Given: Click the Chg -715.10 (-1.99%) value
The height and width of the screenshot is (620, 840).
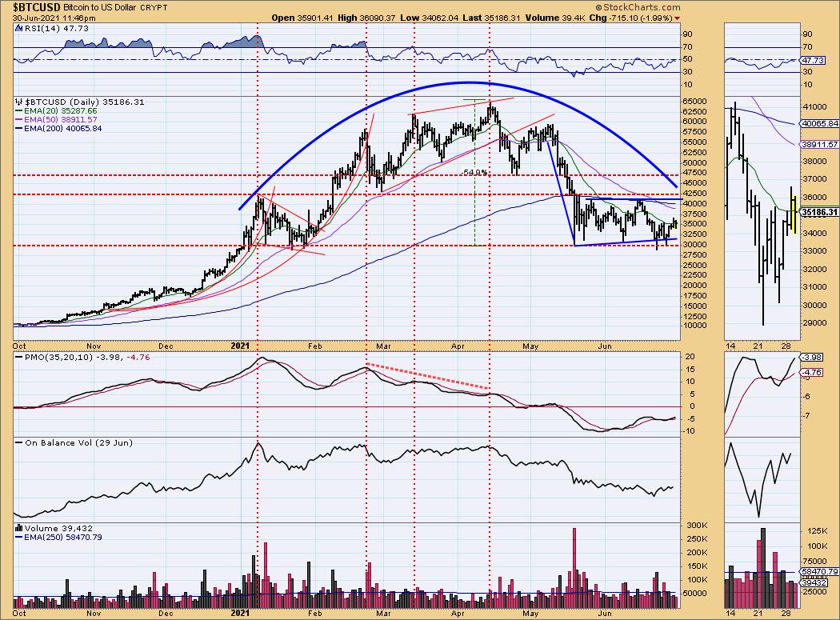Looking at the screenshot, I should coord(630,18).
